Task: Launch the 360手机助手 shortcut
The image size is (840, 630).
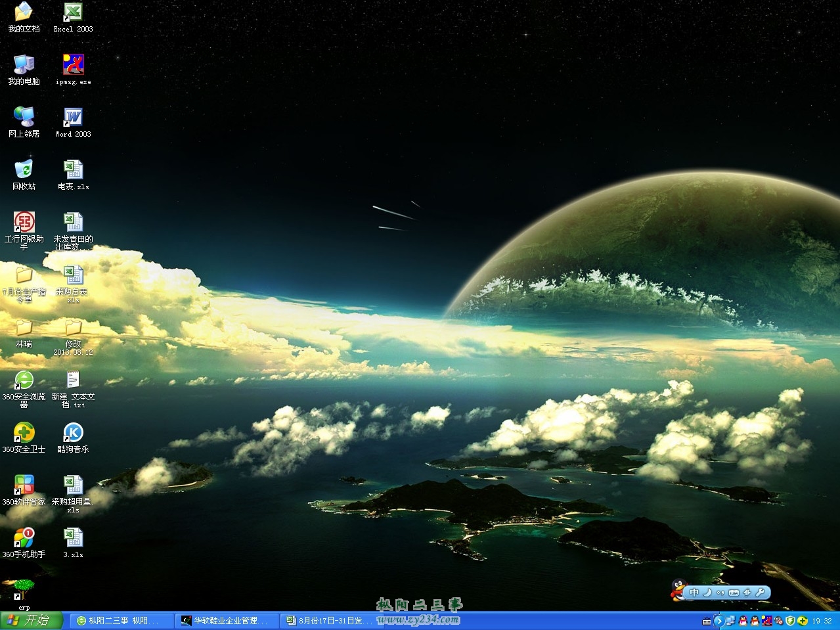Action: (24, 543)
